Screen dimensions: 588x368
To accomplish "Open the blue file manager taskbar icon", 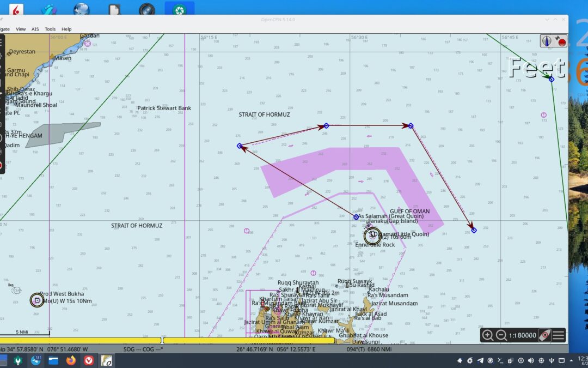I will coord(53,360).
